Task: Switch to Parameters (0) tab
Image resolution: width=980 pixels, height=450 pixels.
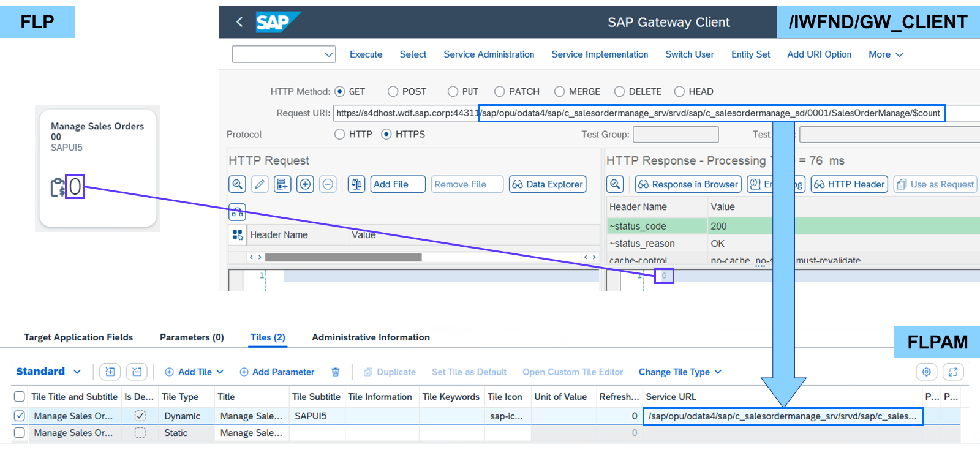Action: pyautogui.click(x=192, y=337)
